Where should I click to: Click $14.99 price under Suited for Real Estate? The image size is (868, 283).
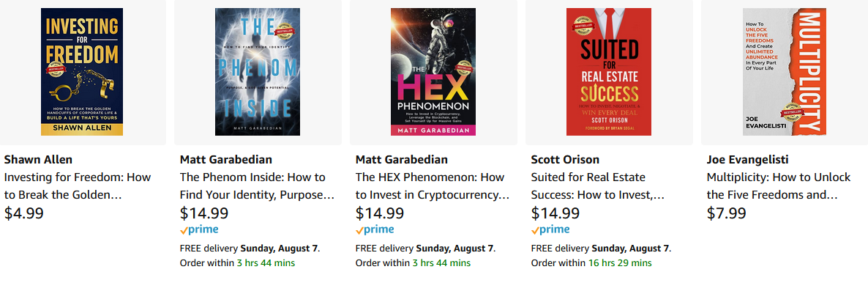555,213
